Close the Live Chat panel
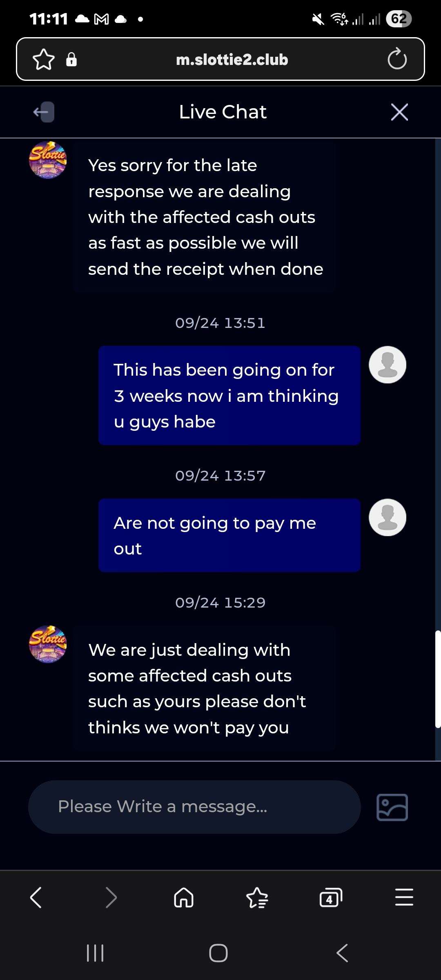The image size is (441, 980). (399, 112)
